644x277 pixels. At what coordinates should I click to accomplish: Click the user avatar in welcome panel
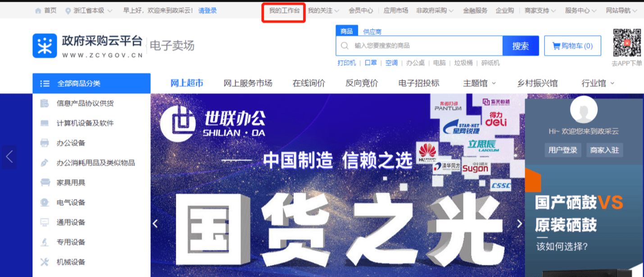point(584,109)
